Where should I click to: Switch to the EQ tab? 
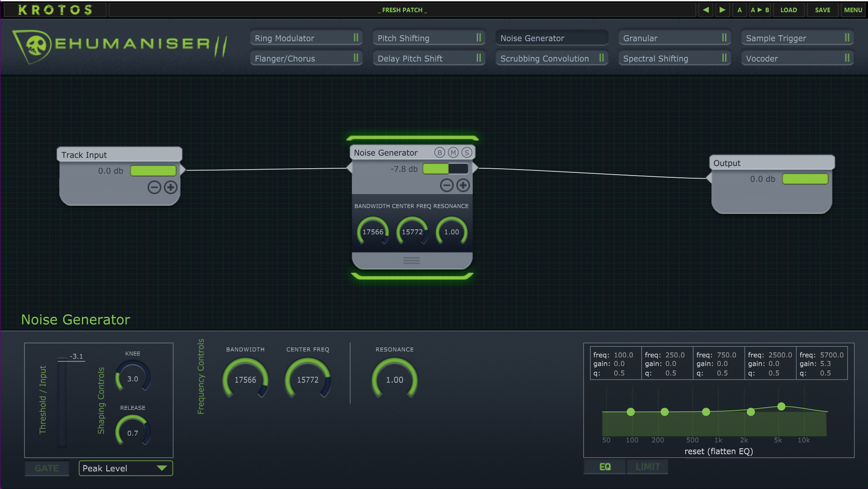605,466
